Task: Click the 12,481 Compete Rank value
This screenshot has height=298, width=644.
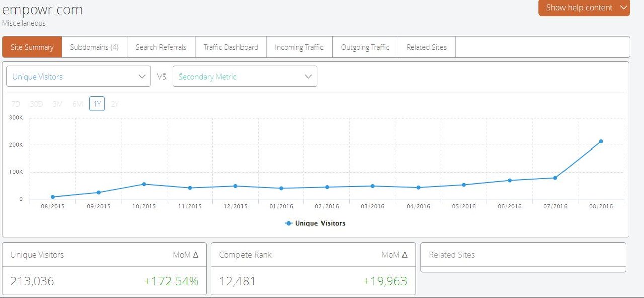Action: point(237,281)
